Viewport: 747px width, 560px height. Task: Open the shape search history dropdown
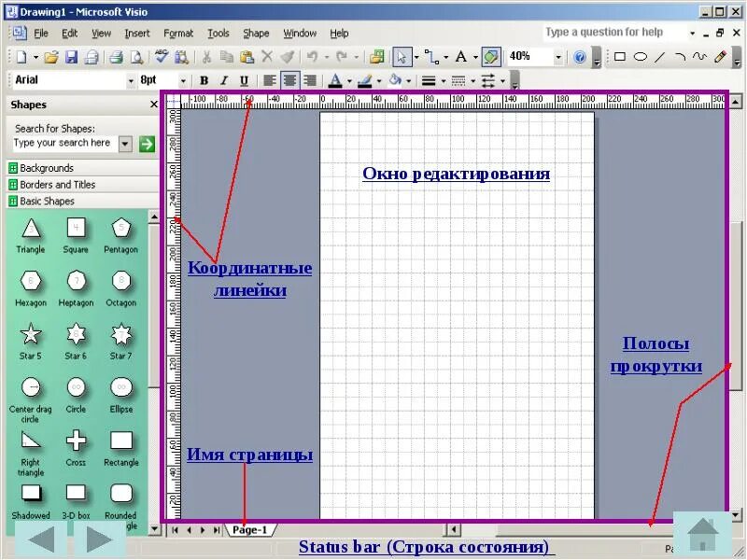[125, 144]
